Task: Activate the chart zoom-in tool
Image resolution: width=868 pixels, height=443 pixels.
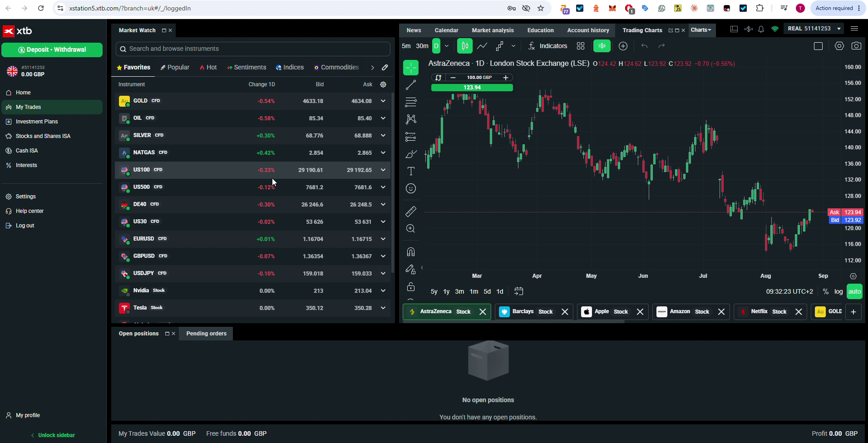Action: 411,228
